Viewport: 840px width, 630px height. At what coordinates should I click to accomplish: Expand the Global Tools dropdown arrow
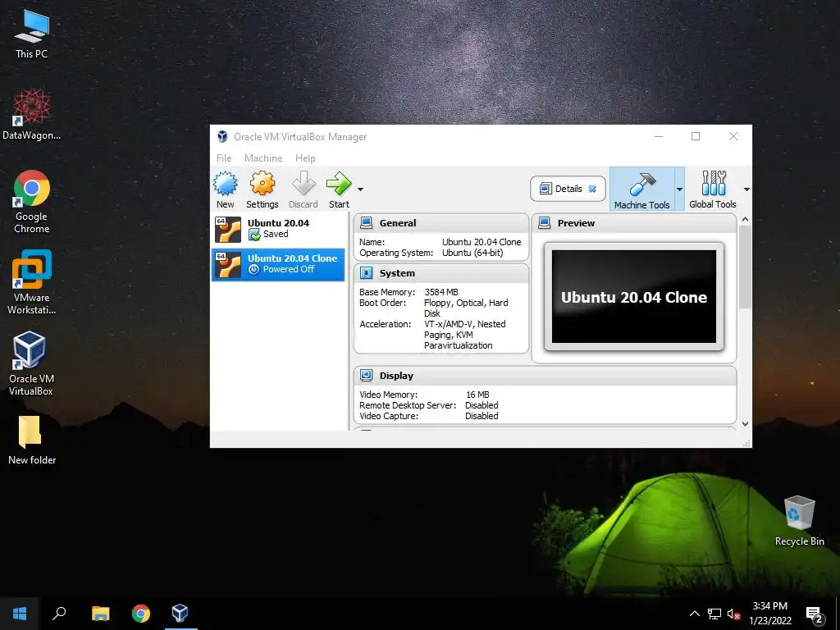746,189
